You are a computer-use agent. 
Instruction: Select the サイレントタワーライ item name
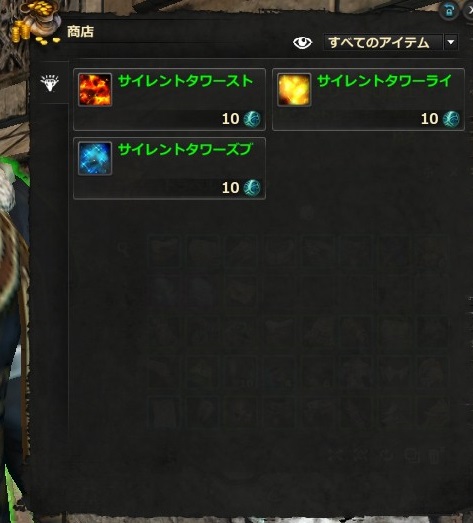[384, 81]
